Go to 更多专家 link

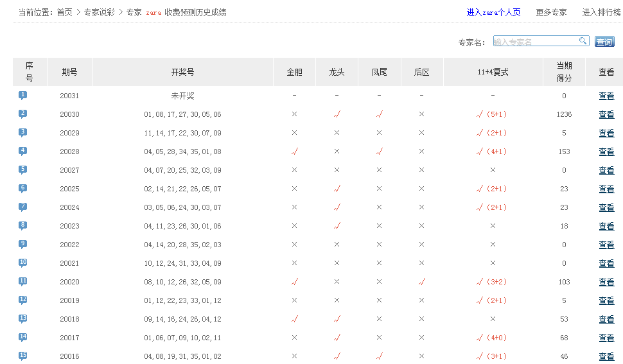point(551,12)
